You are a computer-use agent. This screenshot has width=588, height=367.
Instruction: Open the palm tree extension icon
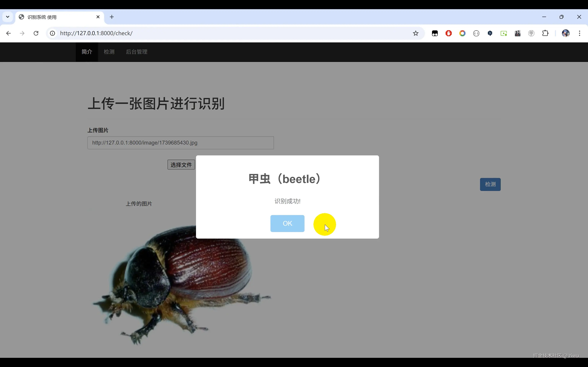(x=531, y=33)
